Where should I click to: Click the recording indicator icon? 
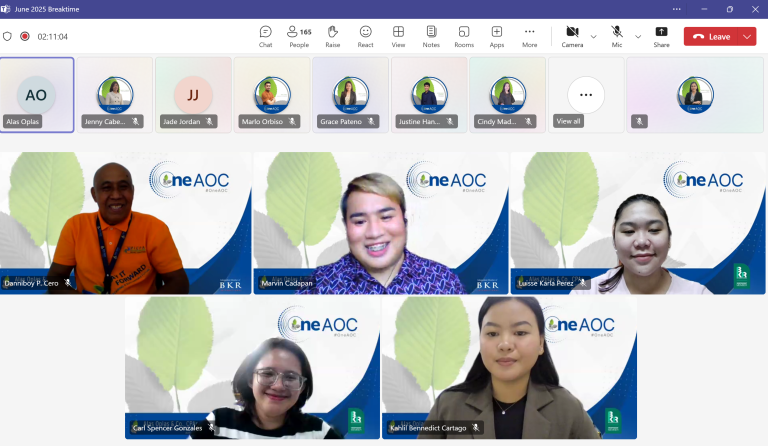click(25, 36)
